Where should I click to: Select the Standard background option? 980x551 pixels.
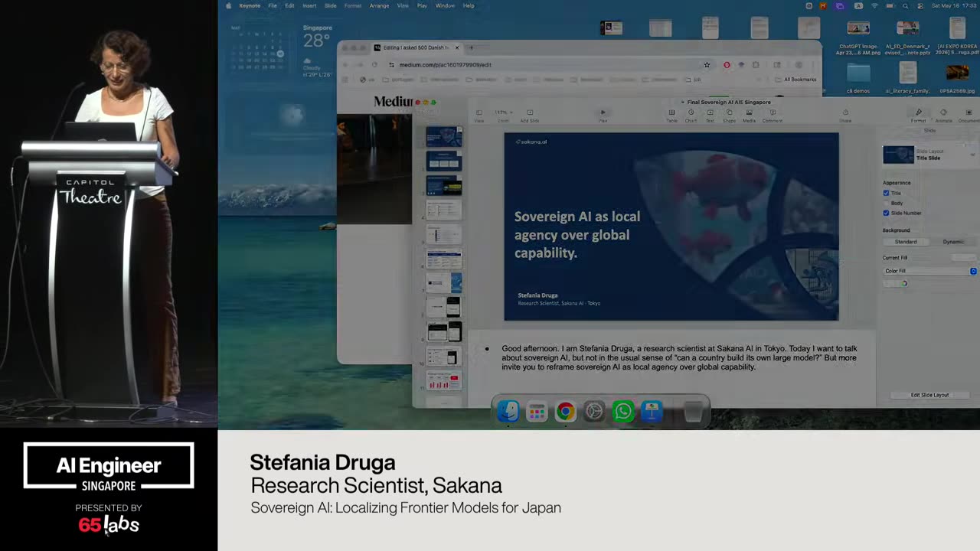(906, 242)
